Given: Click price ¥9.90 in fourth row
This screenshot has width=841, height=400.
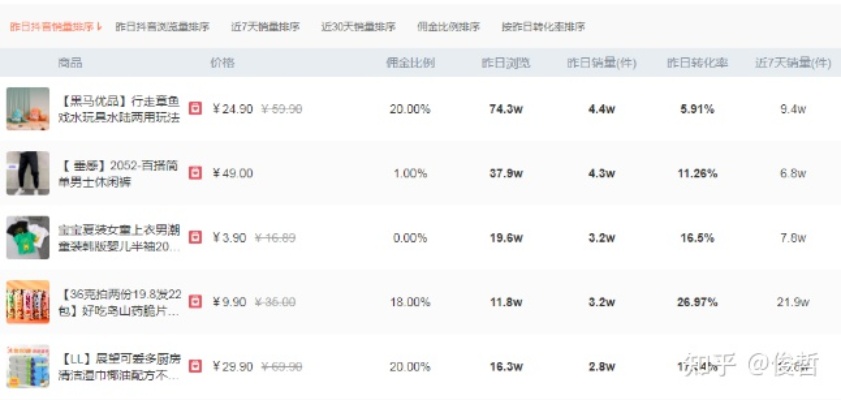Looking at the screenshot, I should click(x=229, y=302).
